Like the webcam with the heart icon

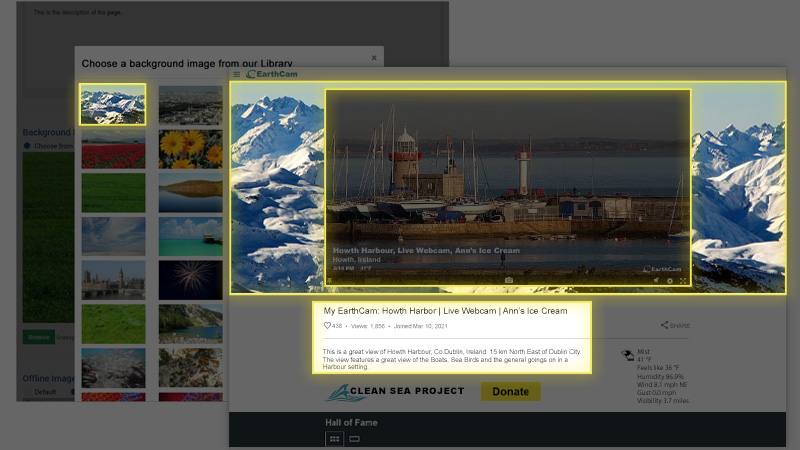point(327,326)
